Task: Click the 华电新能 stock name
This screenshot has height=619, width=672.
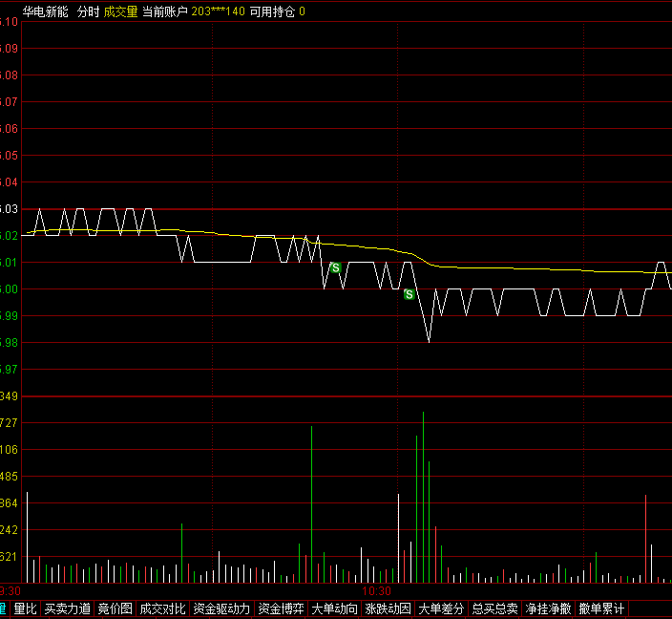Action: [46, 11]
